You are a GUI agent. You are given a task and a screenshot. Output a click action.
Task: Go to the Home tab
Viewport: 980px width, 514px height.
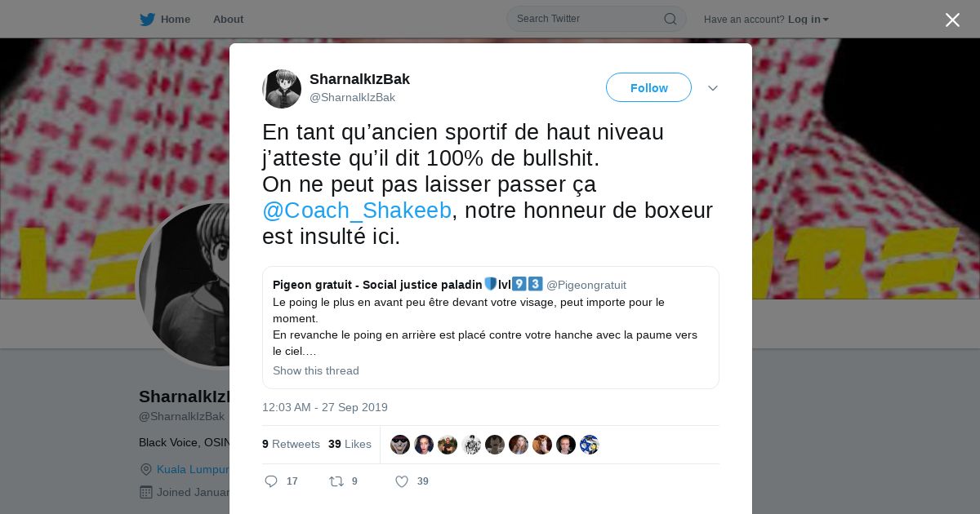[x=176, y=19]
